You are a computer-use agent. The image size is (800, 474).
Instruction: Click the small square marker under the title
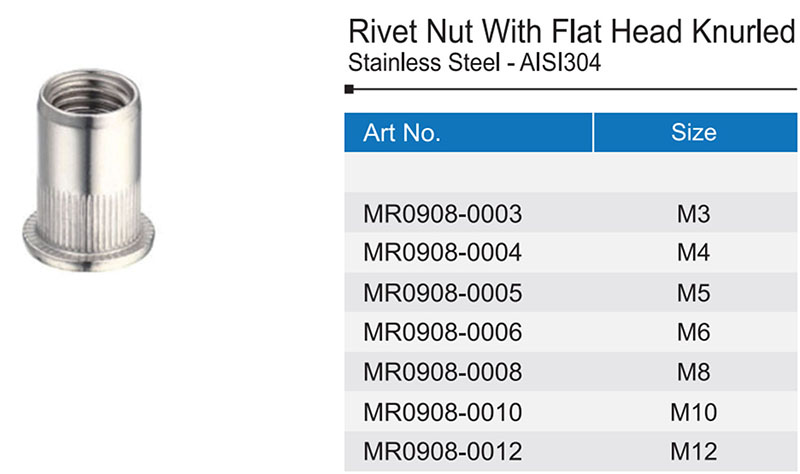348,90
